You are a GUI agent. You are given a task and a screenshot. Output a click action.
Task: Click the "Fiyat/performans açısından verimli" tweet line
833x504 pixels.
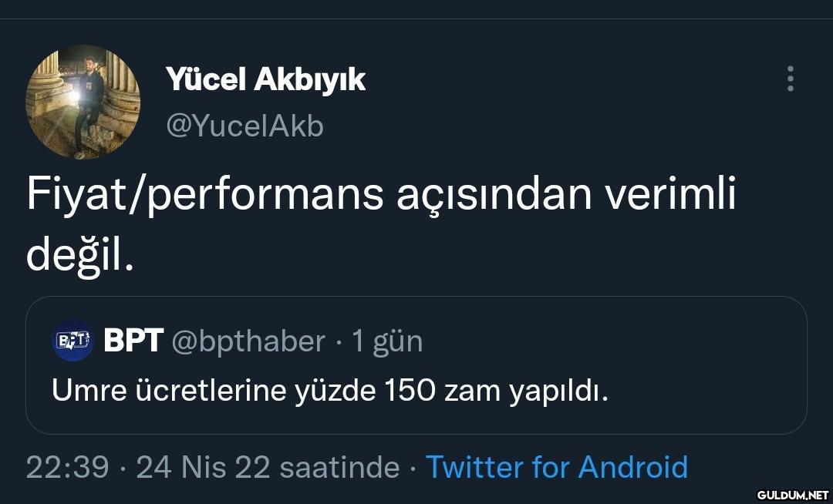381,196
